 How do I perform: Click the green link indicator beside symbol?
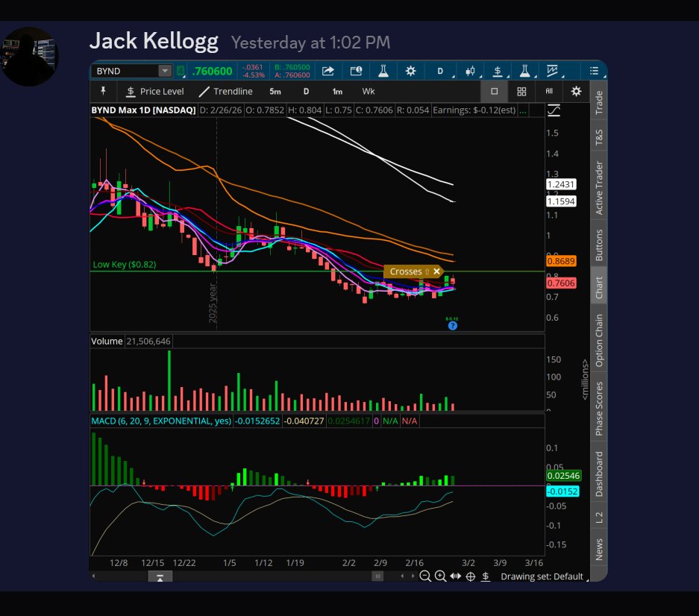coord(181,71)
